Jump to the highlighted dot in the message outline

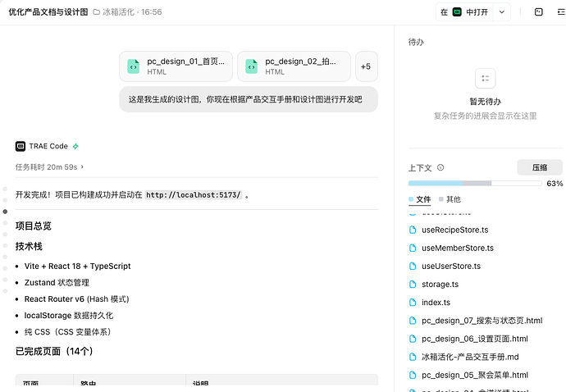tap(5, 212)
